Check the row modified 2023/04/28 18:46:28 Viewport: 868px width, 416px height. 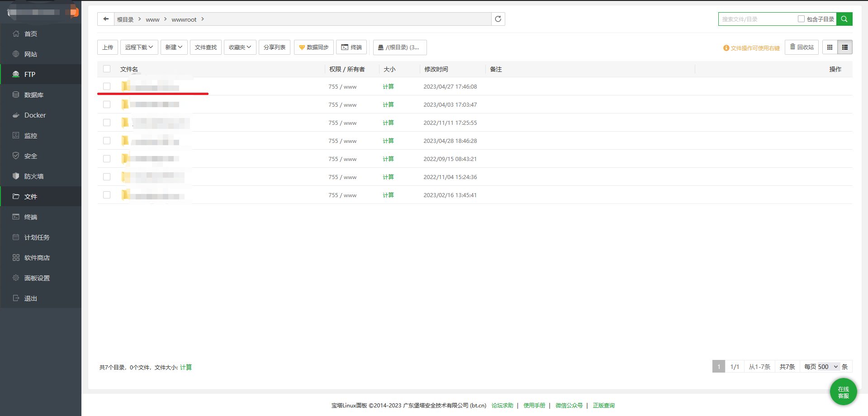[x=107, y=141]
